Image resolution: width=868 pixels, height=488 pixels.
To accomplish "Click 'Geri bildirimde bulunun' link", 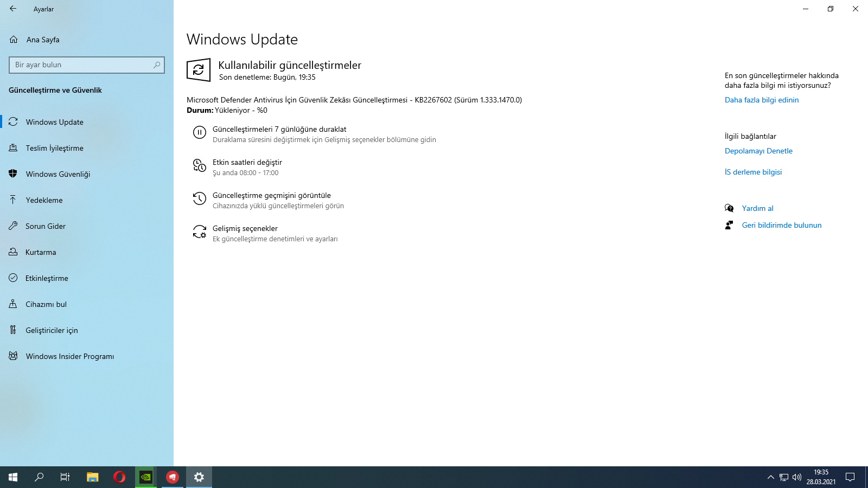I will coord(782,225).
